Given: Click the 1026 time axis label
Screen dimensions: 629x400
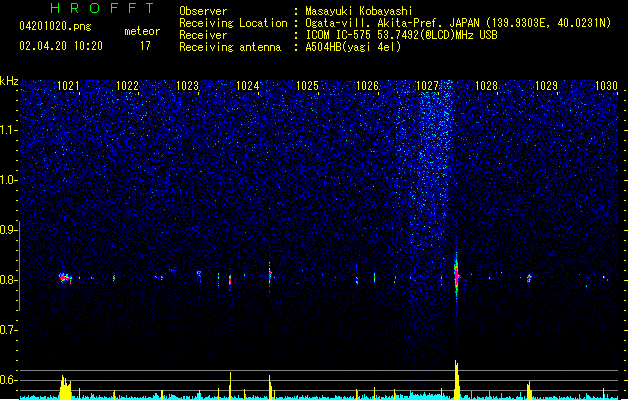Looking at the screenshot, I should point(367,86).
